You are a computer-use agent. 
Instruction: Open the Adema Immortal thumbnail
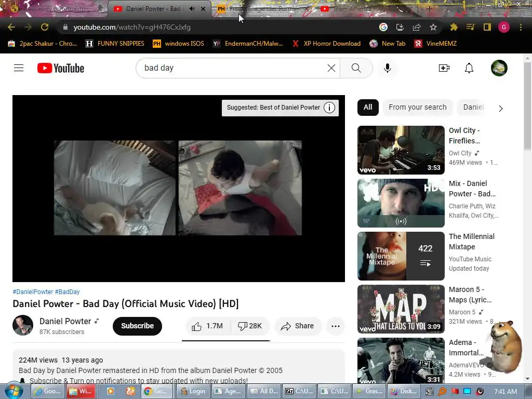tap(401, 361)
